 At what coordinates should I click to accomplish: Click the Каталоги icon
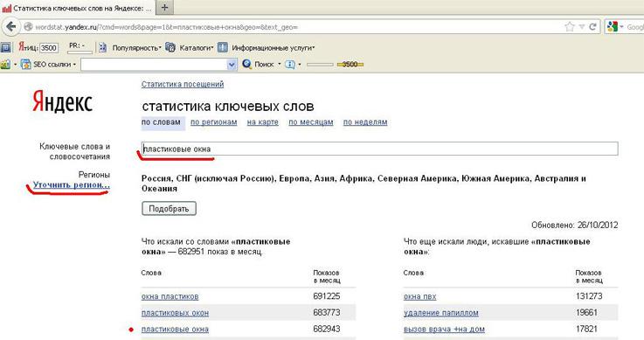point(170,47)
